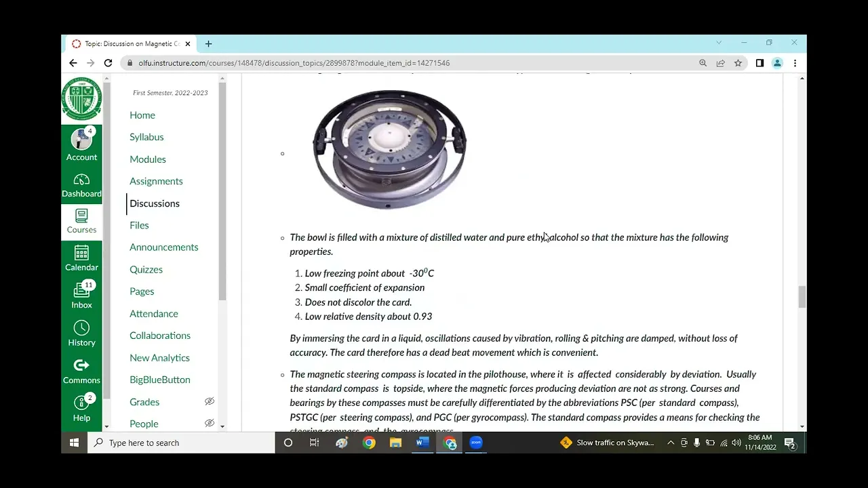Open the Grades page
The width and height of the screenshot is (868, 488).
[144, 402]
